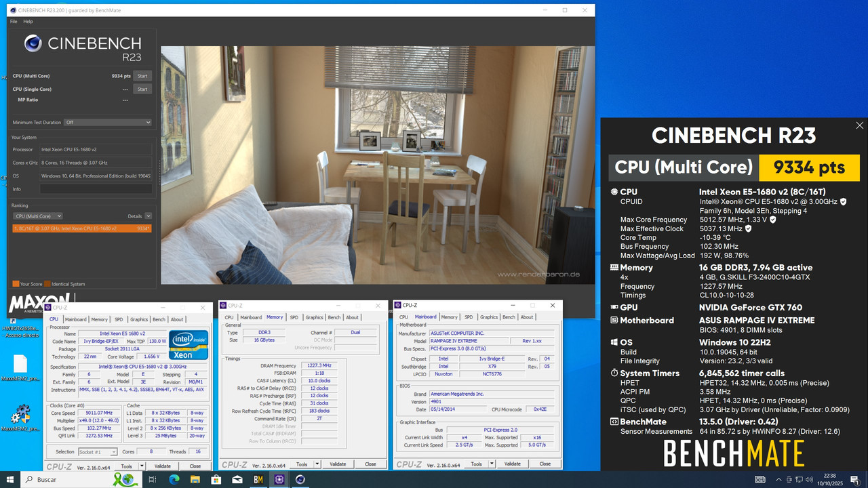Switch to Bench tab in the first CPU-Z window

tap(159, 319)
